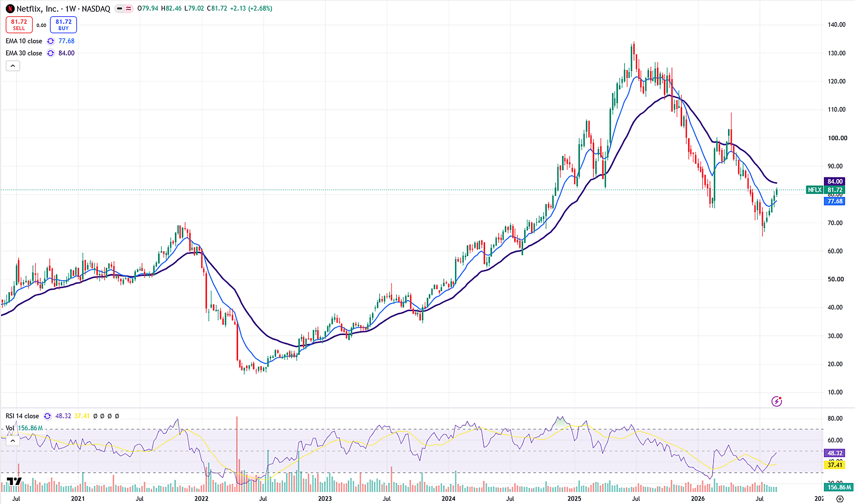Select the RSI 14 close indicator label
855x504 pixels.
coord(22,416)
